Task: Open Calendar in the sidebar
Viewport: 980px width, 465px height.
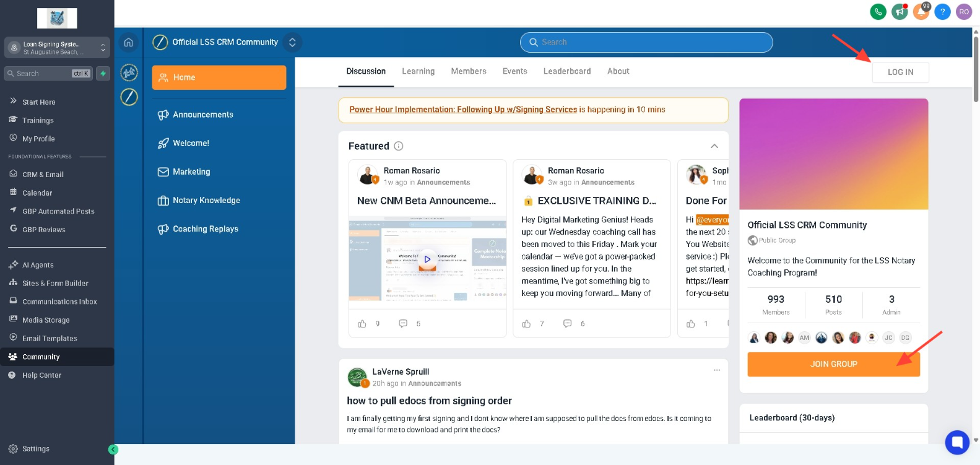Action: pyautogui.click(x=37, y=193)
